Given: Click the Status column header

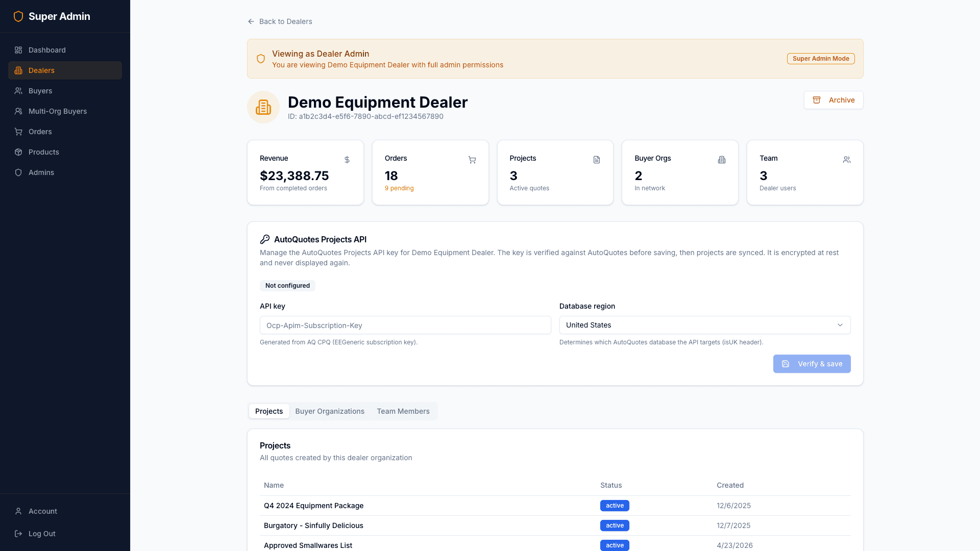Looking at the screenshot, I should click(x=611, y=485).
